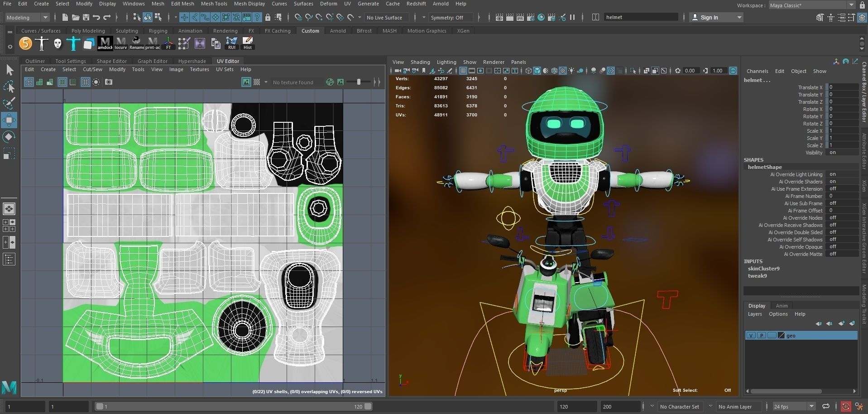This screenshot has width=868, height=414.
Task: Click the RUI shelf button
Action: click(x=231, y=43)
